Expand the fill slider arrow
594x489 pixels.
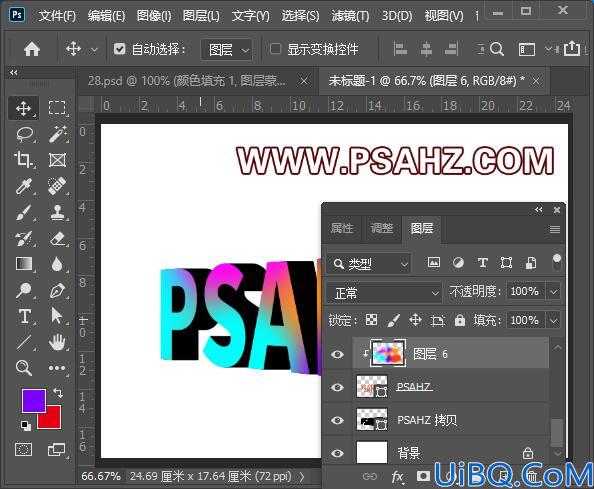pos(553,320)
